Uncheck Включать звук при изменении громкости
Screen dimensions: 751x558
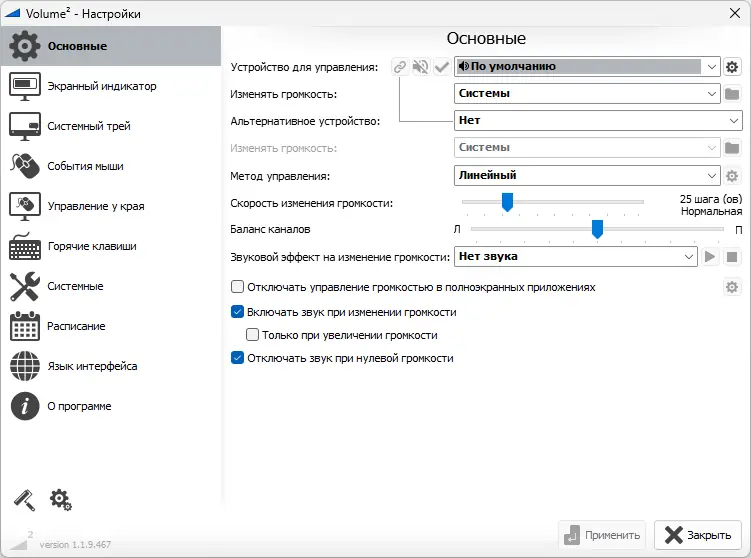coord(238,312)
